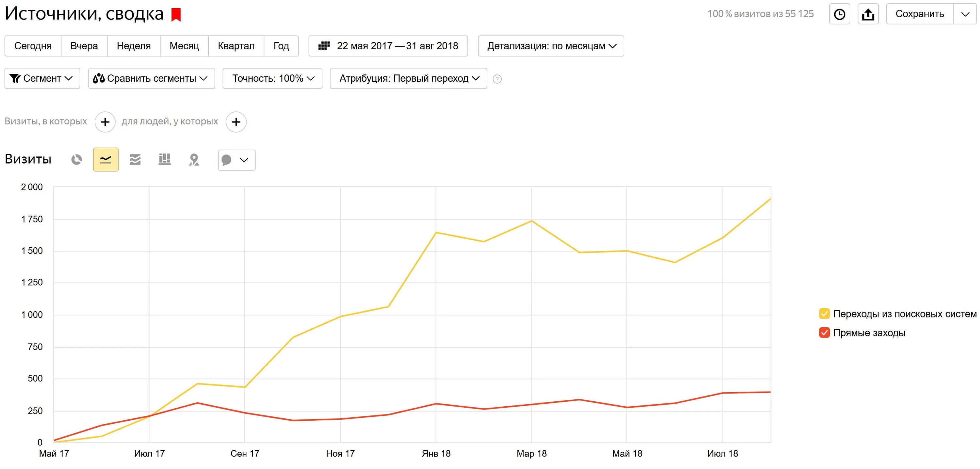Viewport: 980px width, 469px height.
Task: Open the Детализация: по месяцам dropdown
Action: (x=550, y=46)
